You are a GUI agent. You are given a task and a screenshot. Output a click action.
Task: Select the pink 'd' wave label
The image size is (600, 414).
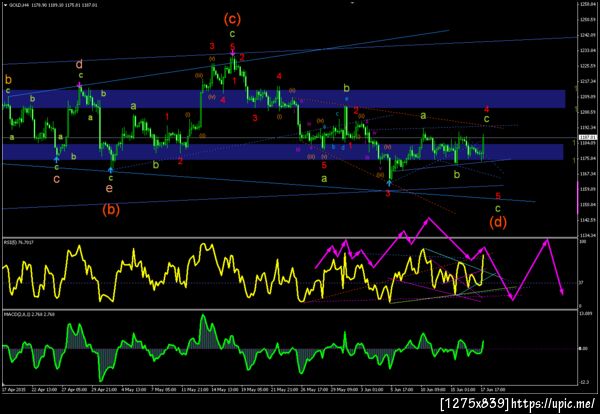(x=79, y=64)
